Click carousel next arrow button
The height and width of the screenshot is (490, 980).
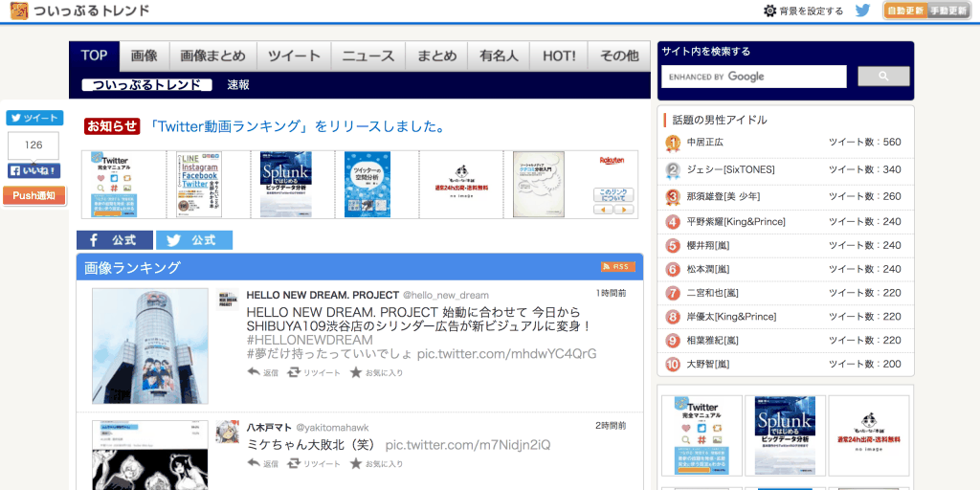click(624, 210)
